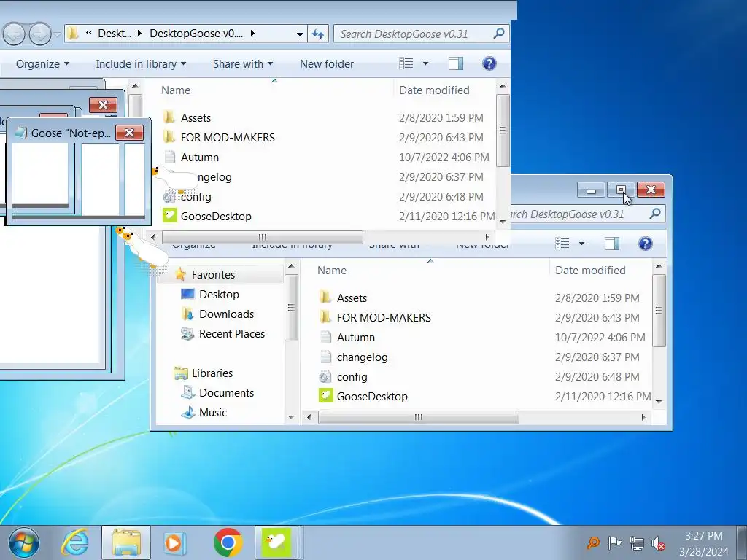Open Music library in navigation pane
The image size is (747, 560).
[212, 413]
